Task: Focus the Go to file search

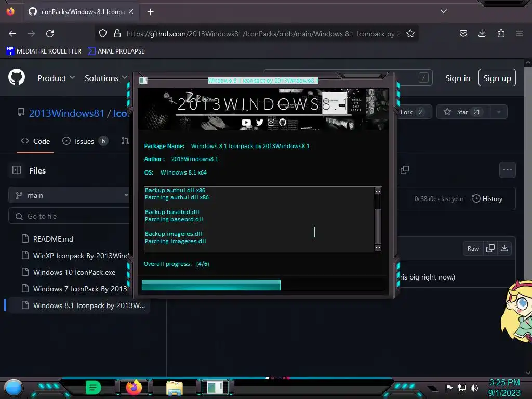Action: click(70, 216)
